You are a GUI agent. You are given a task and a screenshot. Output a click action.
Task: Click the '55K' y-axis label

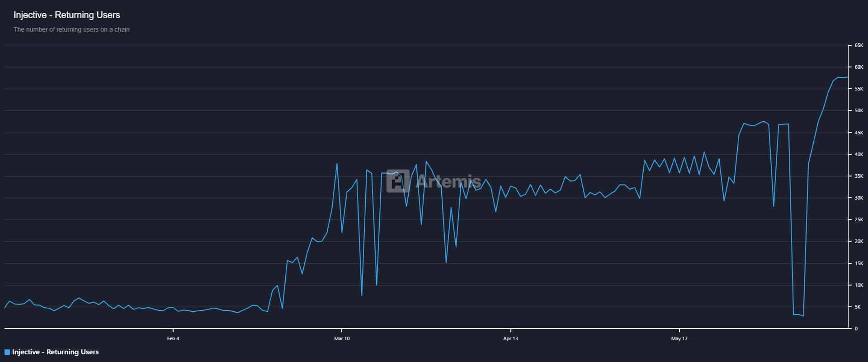click(x=859, y=89)
